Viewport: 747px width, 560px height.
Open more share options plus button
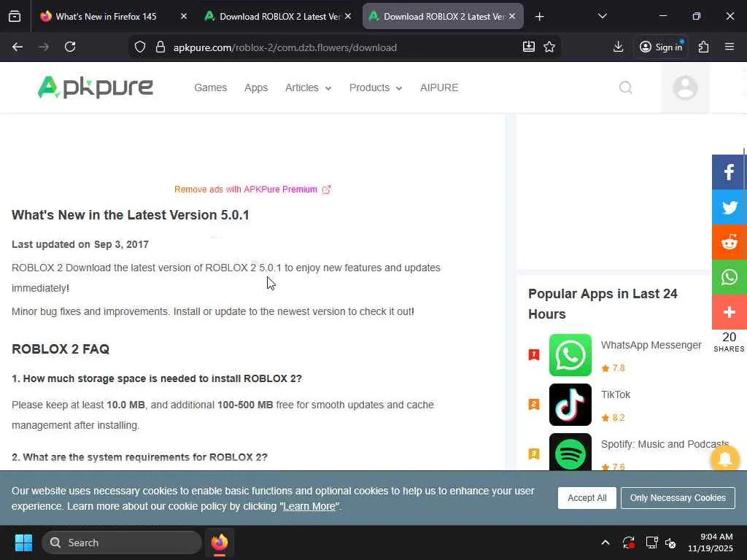pos(729,312)
